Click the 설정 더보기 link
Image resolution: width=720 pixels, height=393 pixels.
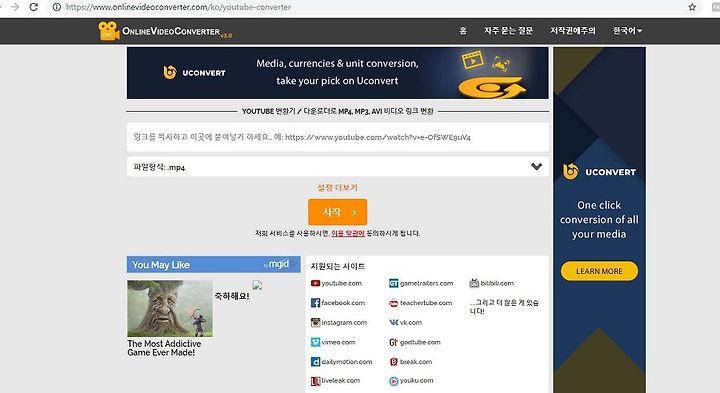[338, 187]
